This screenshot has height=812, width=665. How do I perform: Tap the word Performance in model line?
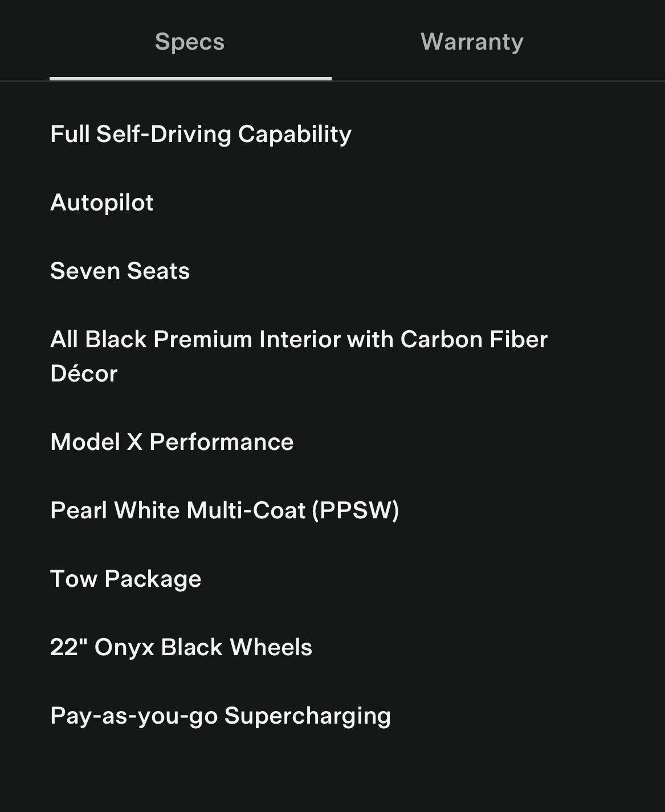coord(222,442)
